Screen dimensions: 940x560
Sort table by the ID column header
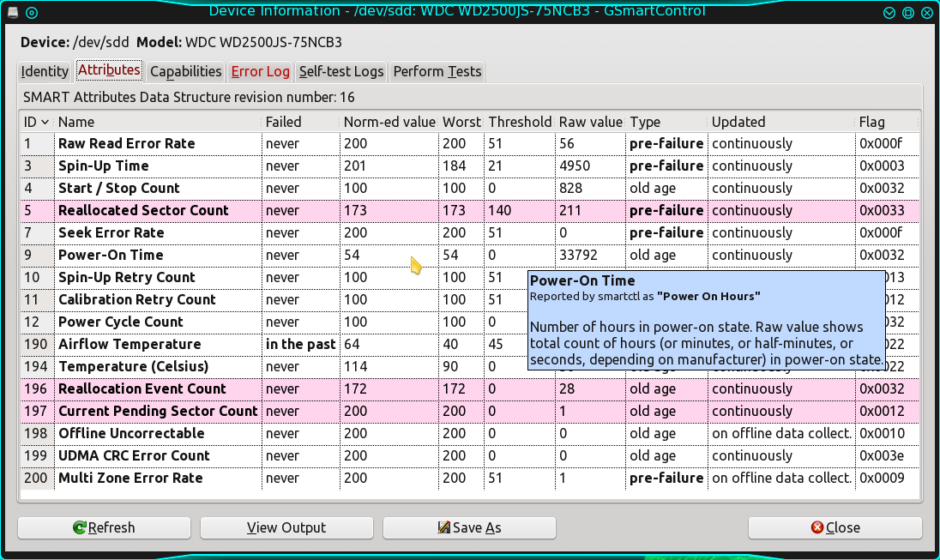click(37, 122)
